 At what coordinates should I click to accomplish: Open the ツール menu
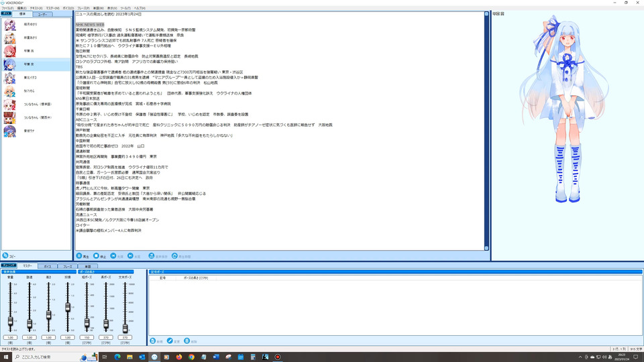[x=125, y=8]
